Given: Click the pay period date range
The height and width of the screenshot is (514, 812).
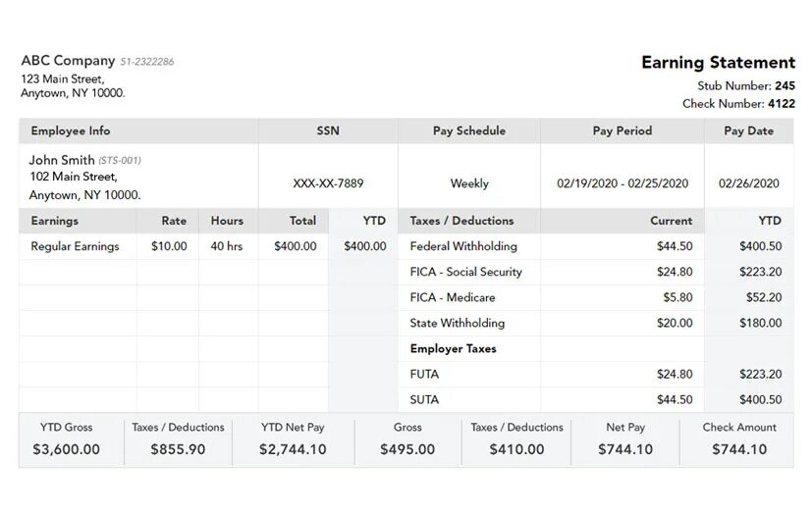Looking at the screenshot, I should pyautogui.click(x=623, y=183).
